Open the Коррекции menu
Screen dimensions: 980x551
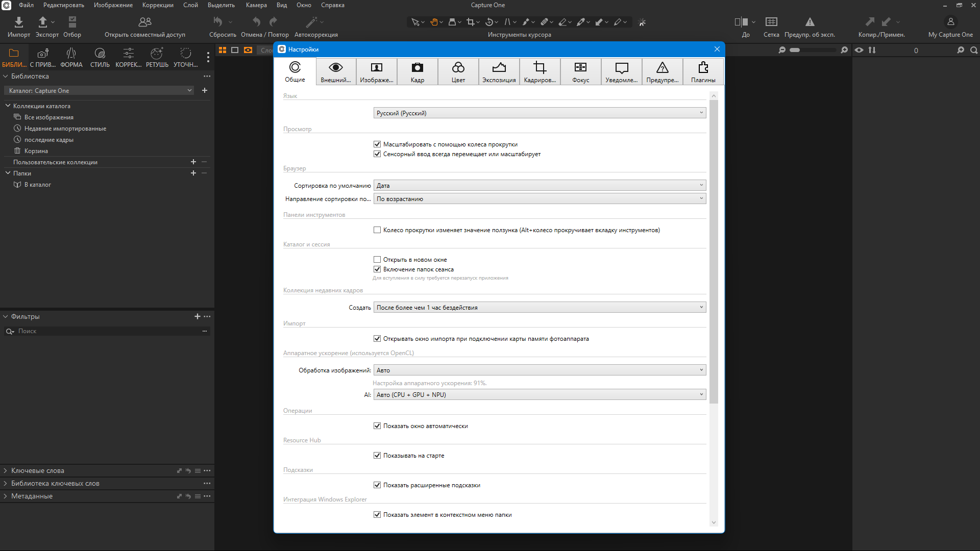pos(158,5)
